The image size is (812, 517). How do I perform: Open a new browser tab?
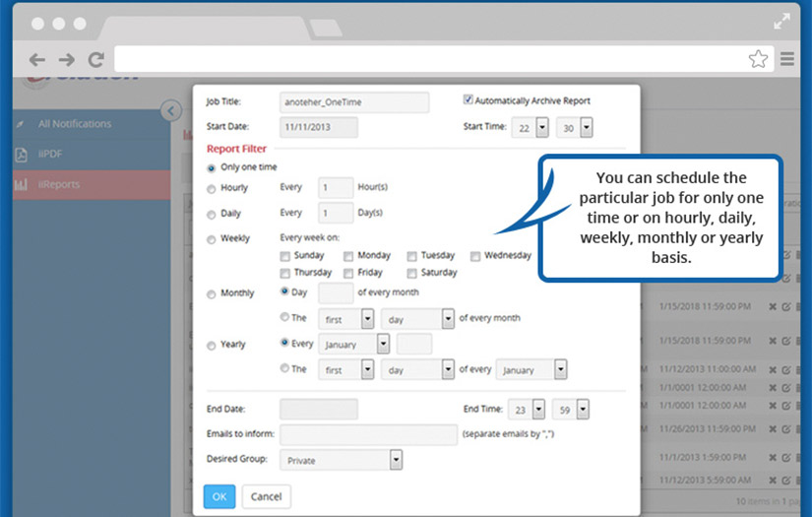[x=326, y=28]
